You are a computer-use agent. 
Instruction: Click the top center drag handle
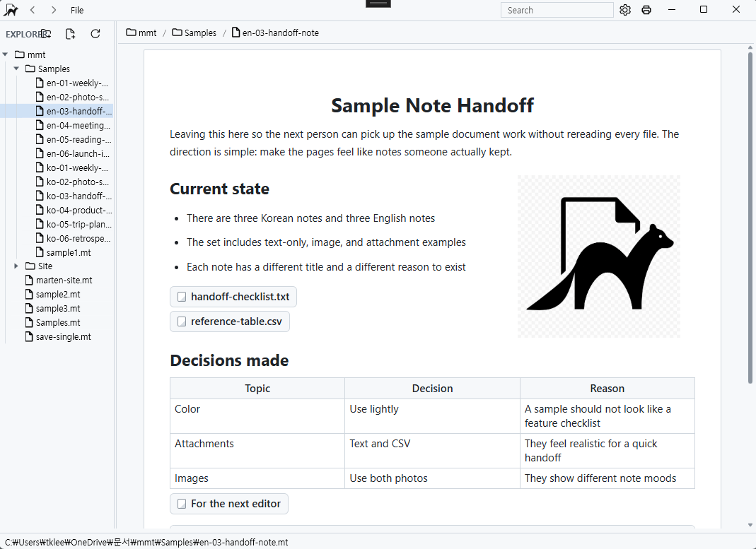pos(378,4)
